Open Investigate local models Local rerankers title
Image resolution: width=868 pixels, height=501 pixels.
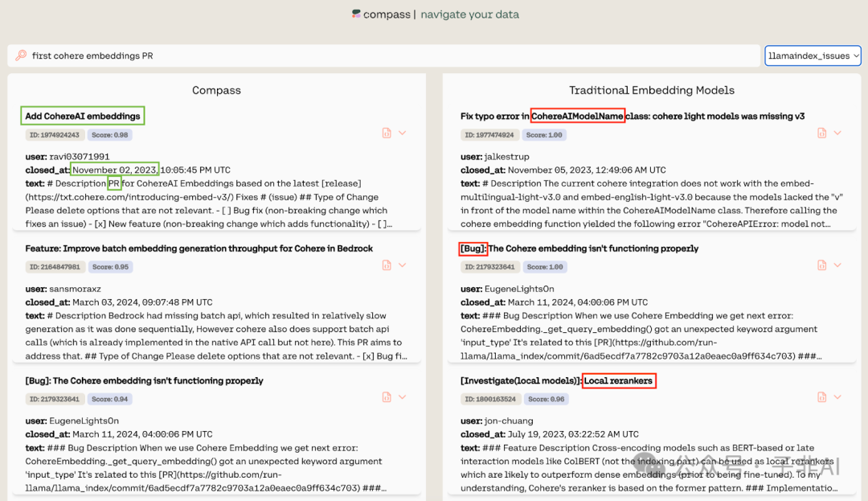pos(557,380)
